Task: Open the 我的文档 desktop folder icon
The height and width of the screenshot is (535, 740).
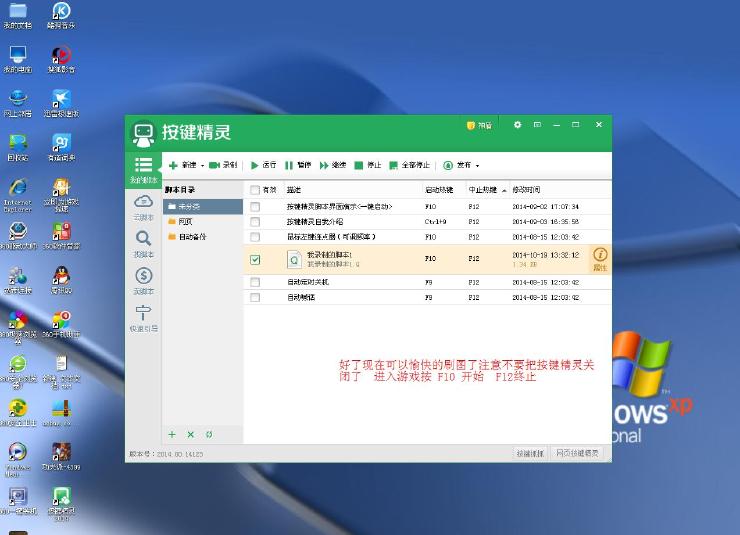Action: (18, 16)
